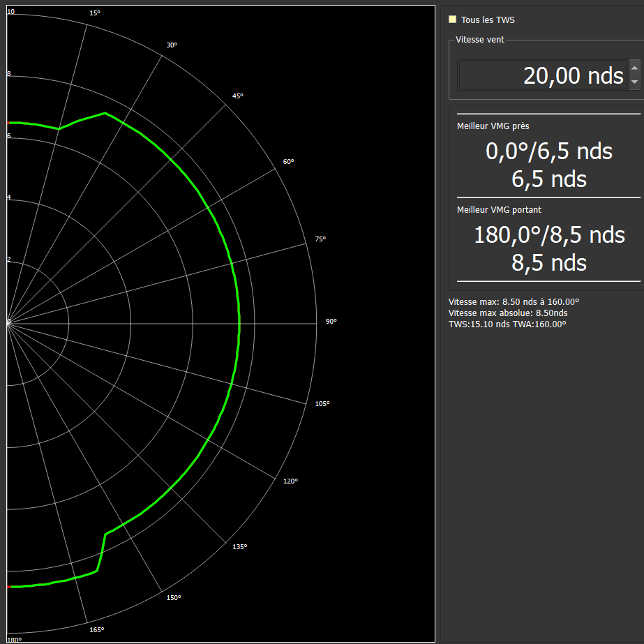Click the Vitesse vent group label
The image size is (644, 644).
coord(479,40)
